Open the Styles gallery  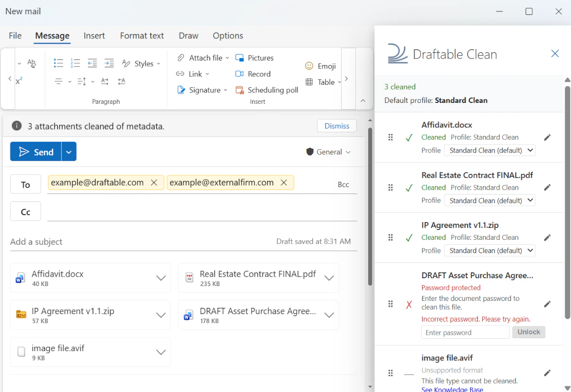coord(141,64)
